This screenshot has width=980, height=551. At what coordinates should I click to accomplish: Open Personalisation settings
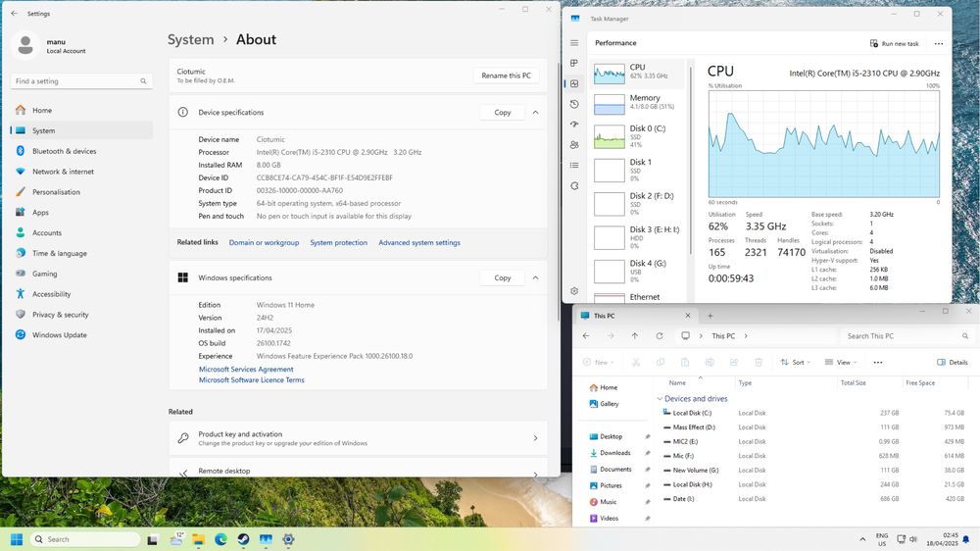point(81,192)
